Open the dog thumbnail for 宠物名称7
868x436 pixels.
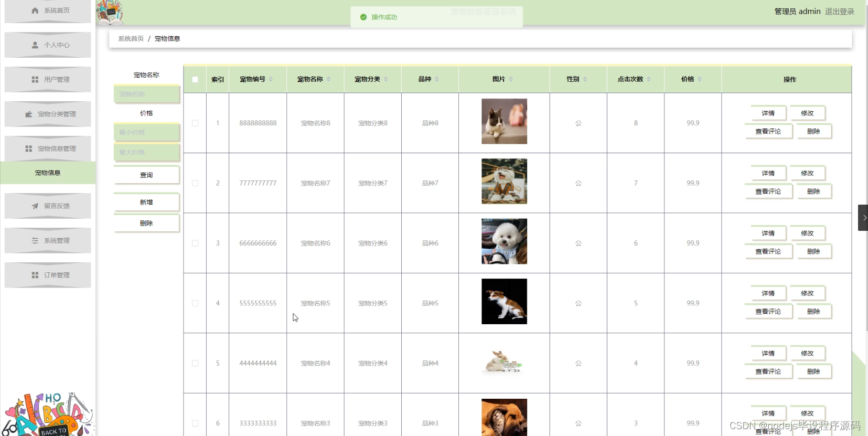(x=504, y=182)
